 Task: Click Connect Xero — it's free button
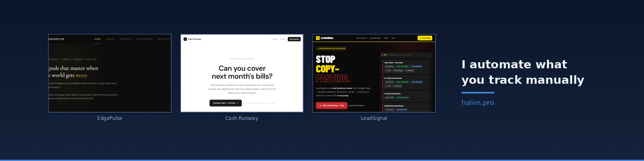(226, 103)
